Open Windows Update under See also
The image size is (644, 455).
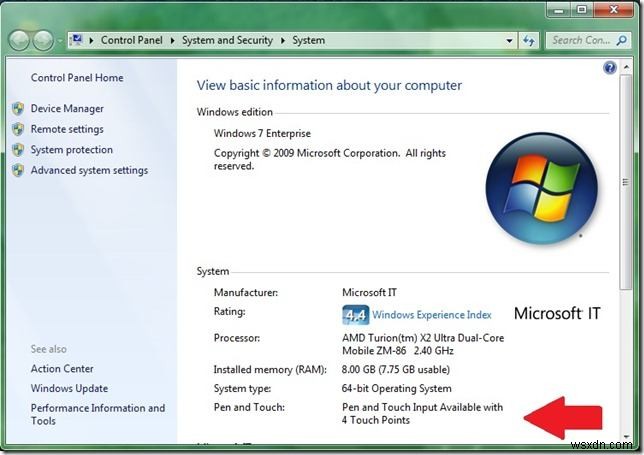pyautogui.click(x=69, y=388)
